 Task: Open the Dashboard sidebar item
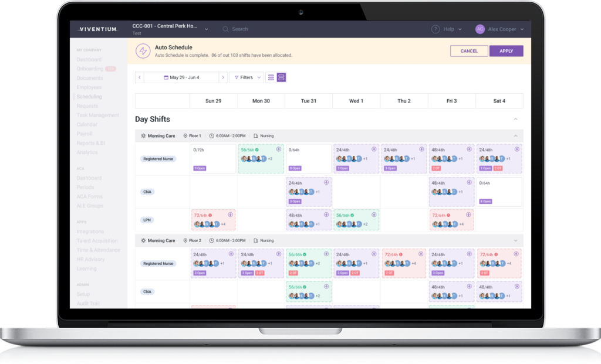point(89,59)
